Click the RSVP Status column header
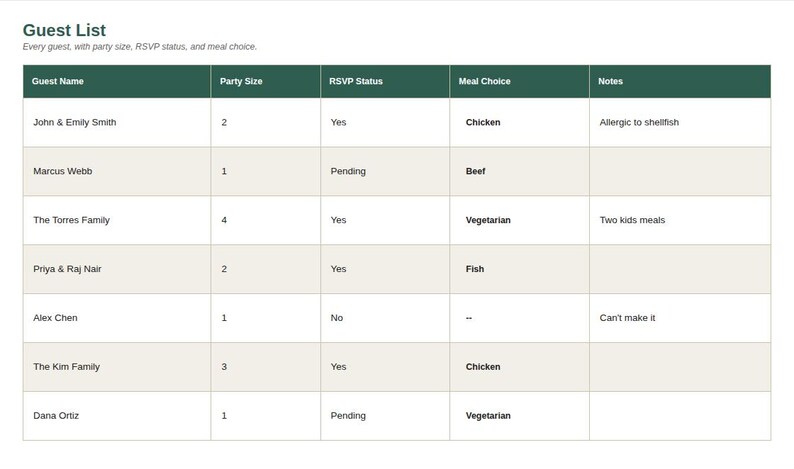This screenshot has height=469, width=794. point(385,81)
